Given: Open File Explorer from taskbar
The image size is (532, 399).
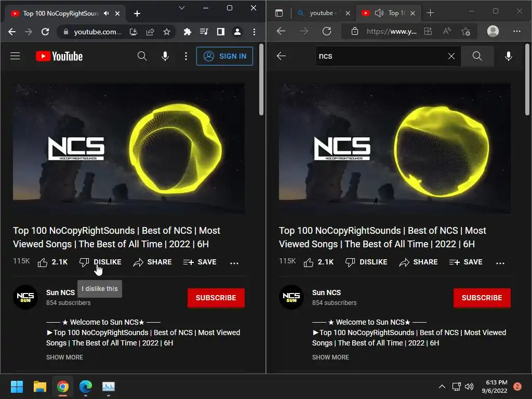Looking at the screenshot, I should pyautogui.click(x=39, y=387).
